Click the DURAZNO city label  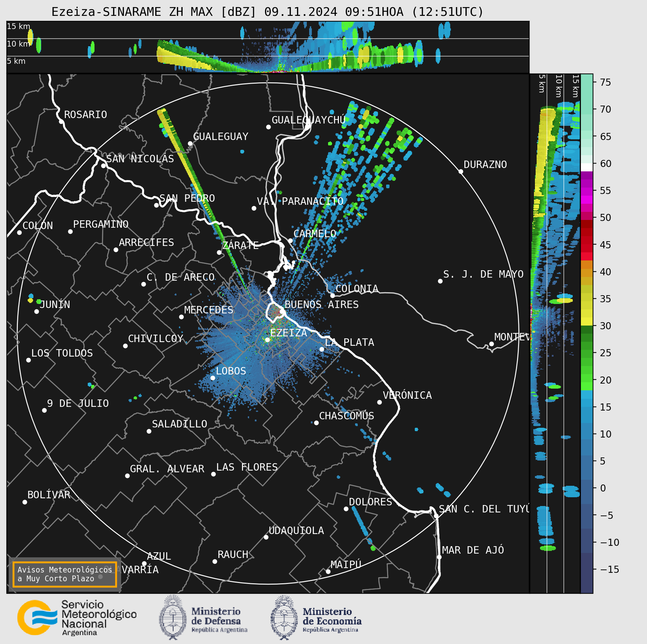pyautogui.click(x=485, y=165)
